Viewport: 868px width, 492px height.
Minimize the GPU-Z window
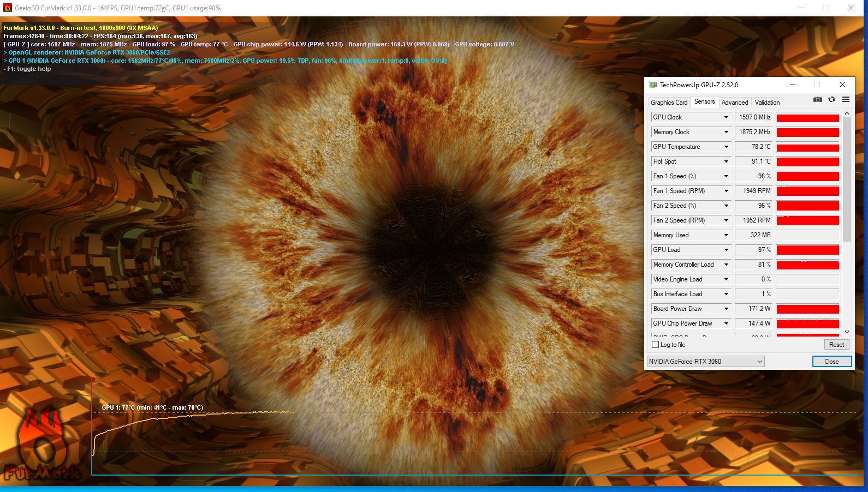coord(792,85)
